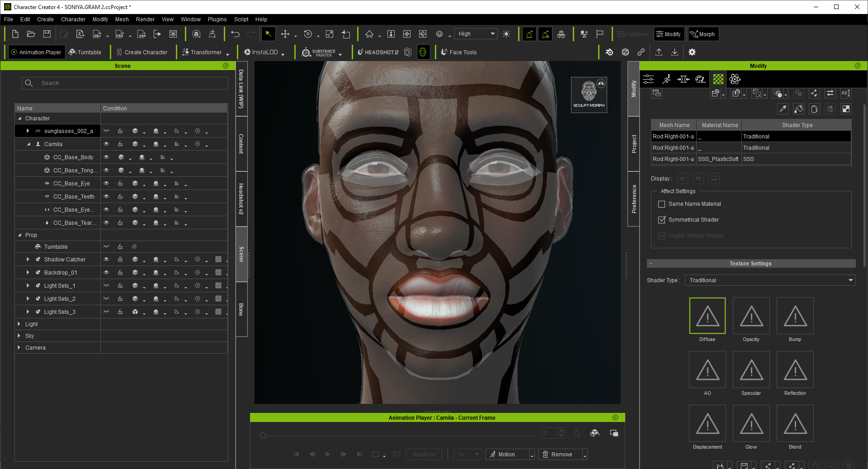Click the Sculpt Morph thumbnail

point(589,94)
